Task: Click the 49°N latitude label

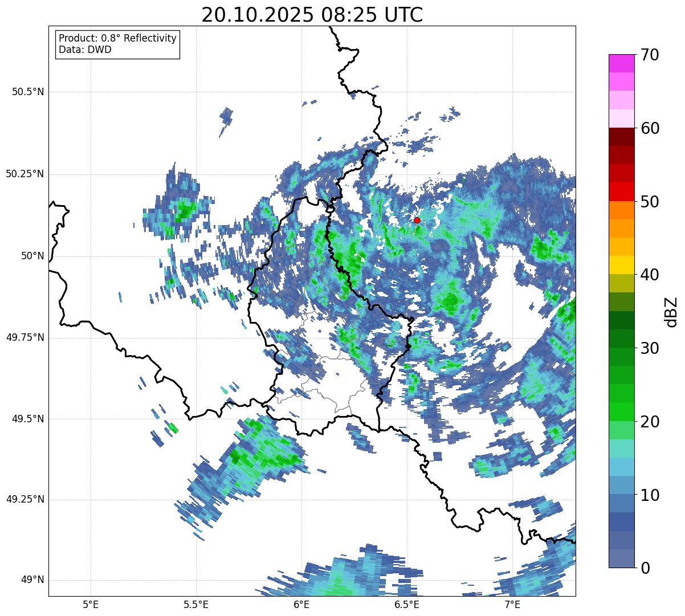Action: [32, 580]
